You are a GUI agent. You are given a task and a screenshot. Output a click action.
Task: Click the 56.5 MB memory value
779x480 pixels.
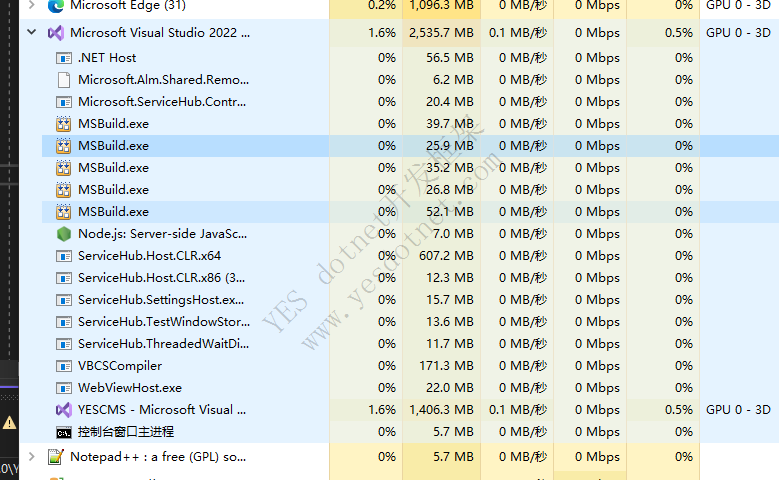coord(450,58)
